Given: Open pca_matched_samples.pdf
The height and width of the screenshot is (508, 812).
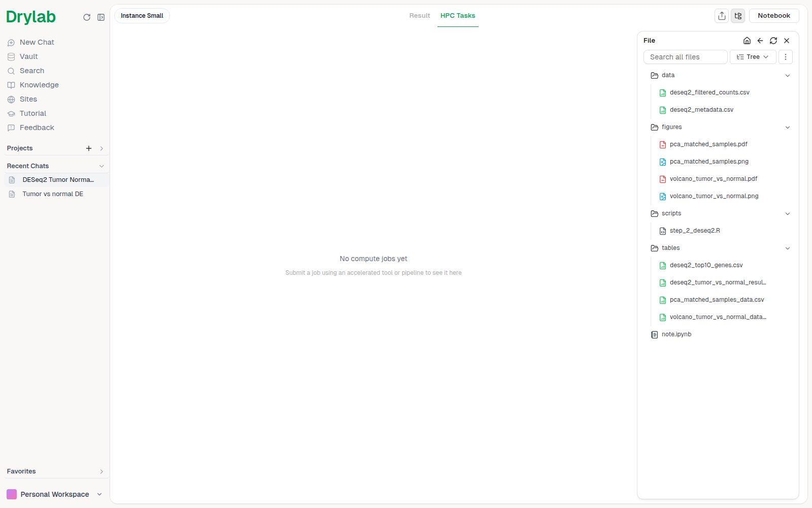Looking at the screenshot, I should 708,144.
